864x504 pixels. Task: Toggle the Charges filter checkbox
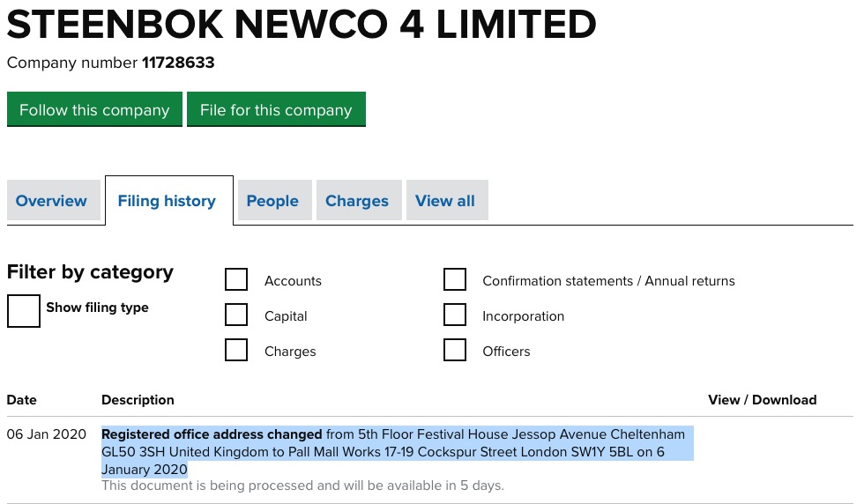click(x=236, y=351)
